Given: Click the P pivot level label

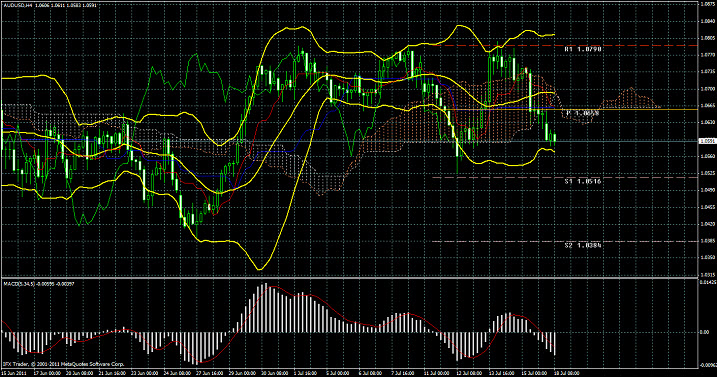Looking at the screenshot, I should point(583,113).
